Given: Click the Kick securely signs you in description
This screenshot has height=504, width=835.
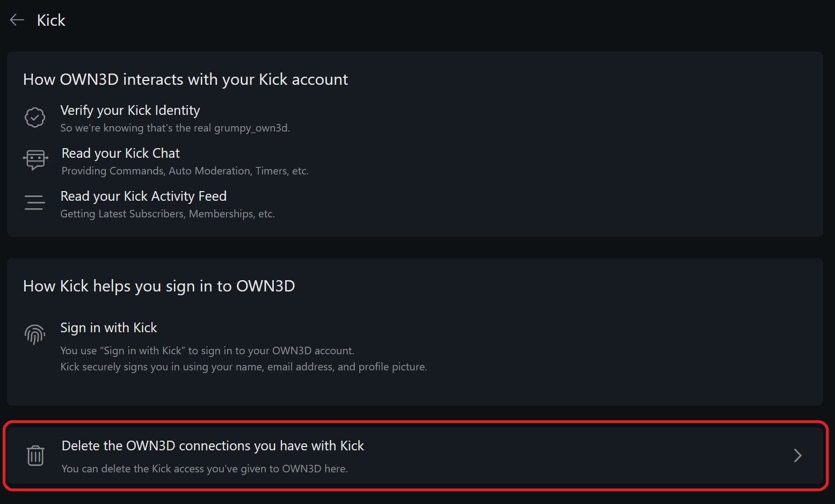Looking at the screenshot, I should [x=243, y=367].
